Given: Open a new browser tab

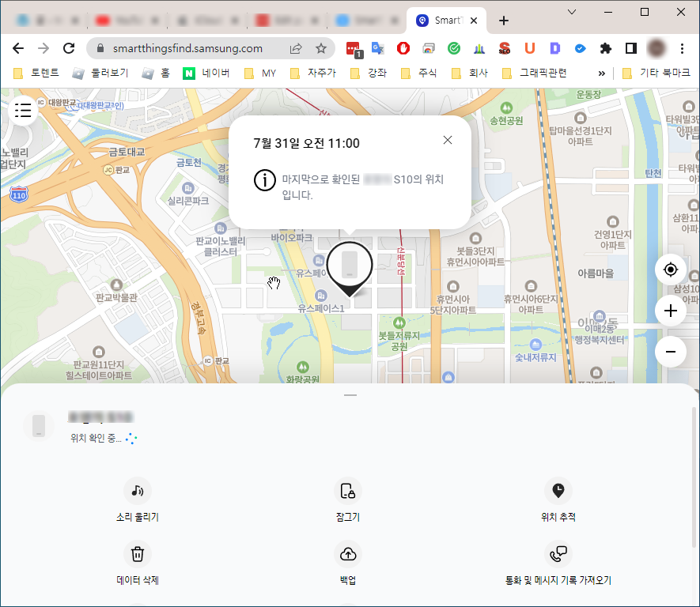Looking at the screenshot, I should tap(504, 21).
